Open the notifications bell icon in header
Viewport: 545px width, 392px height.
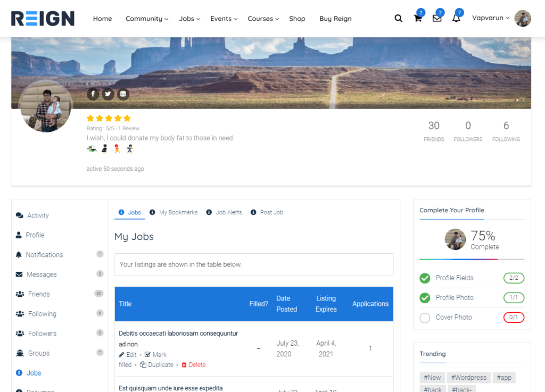(x=456, y=19)
